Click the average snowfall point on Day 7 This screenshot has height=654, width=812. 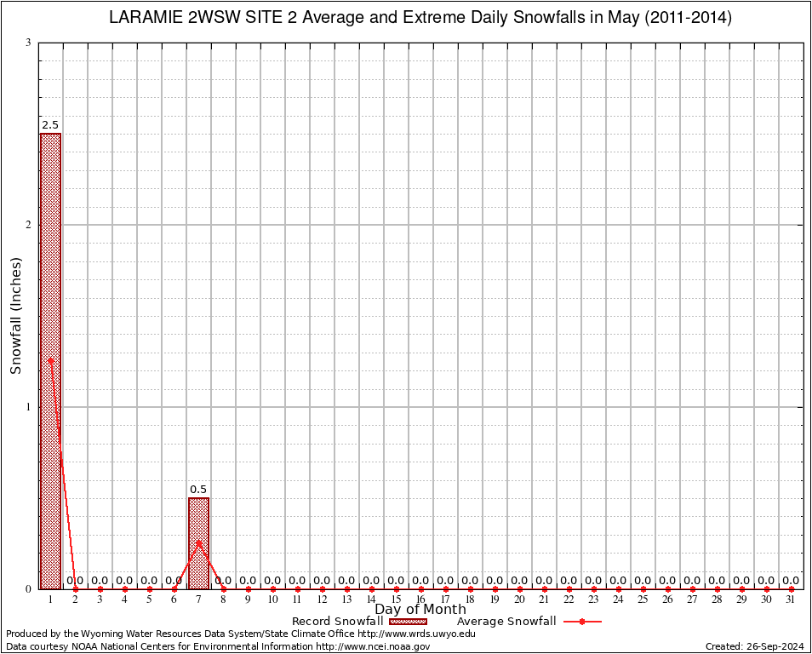point(198,542)
